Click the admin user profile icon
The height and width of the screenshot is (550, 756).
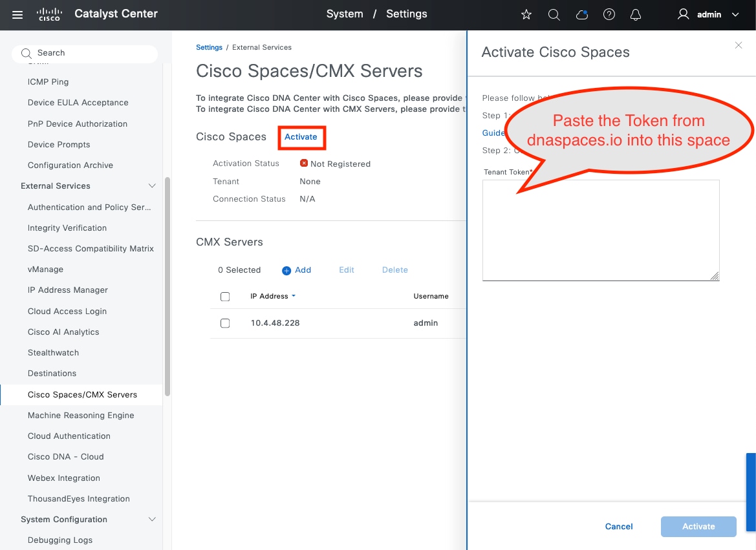[683, 14]
